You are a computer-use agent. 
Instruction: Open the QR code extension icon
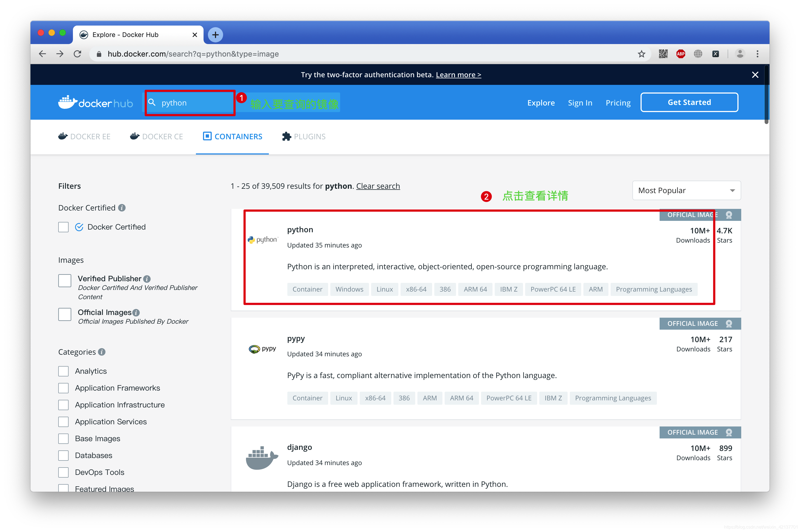click(663, 54)
